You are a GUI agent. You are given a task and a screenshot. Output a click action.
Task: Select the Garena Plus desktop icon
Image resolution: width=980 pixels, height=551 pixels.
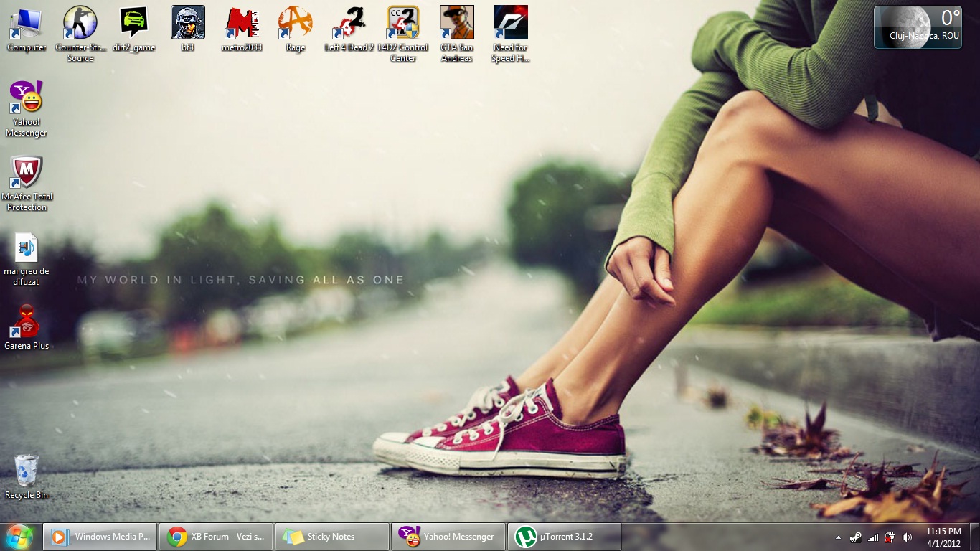27,322
